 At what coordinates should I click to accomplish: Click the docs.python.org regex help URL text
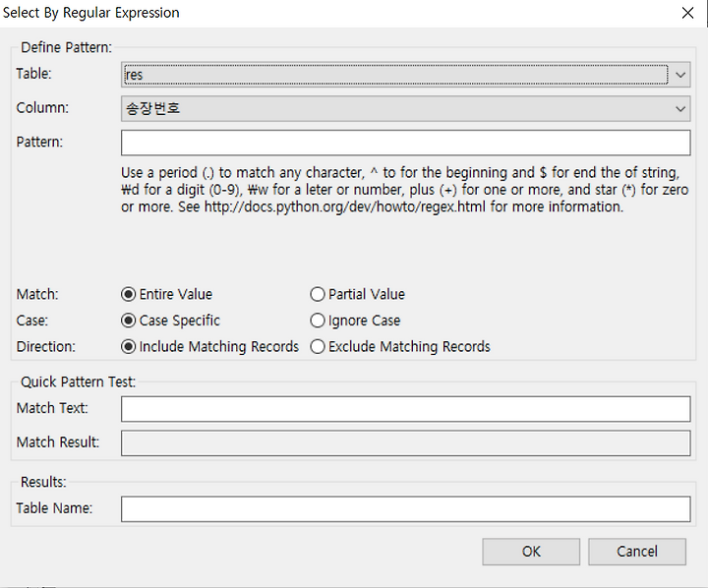(x=344, y=206)
